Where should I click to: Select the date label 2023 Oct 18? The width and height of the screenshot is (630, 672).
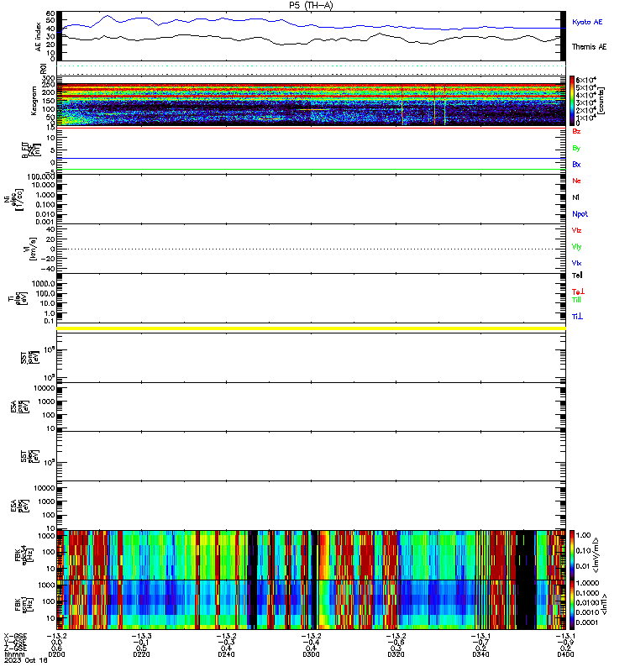click(x=26, y=660)
